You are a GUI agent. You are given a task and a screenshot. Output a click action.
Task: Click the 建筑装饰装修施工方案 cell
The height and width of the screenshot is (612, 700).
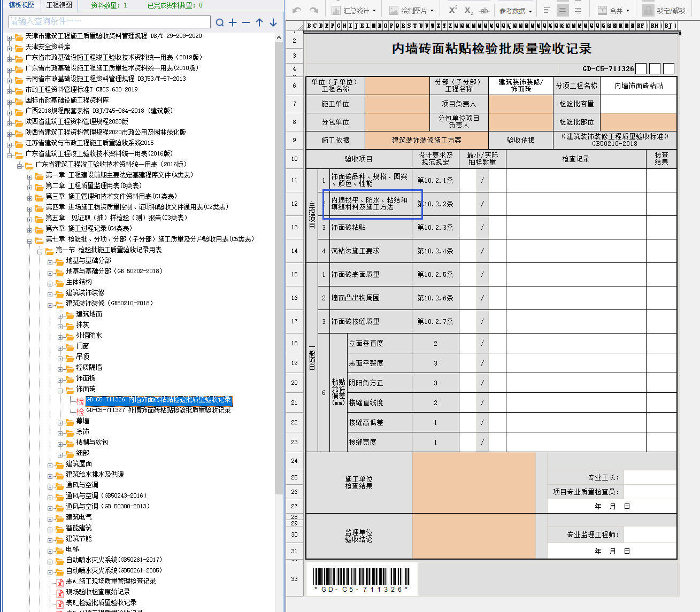[x=426, y=140]
